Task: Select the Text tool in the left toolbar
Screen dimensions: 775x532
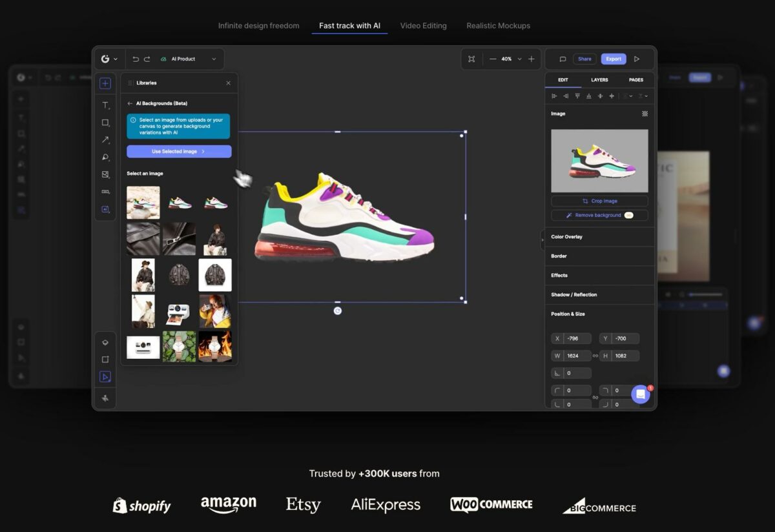Action: pyautogui.click(x=105, y=105)
